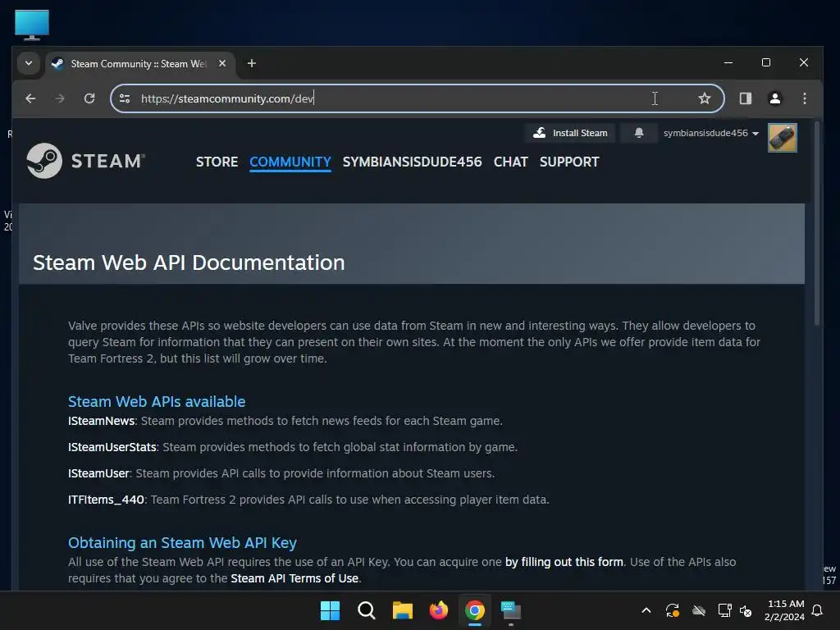
Task: Click the ISteamUserStats API link
Action: [x=112, y=447]
